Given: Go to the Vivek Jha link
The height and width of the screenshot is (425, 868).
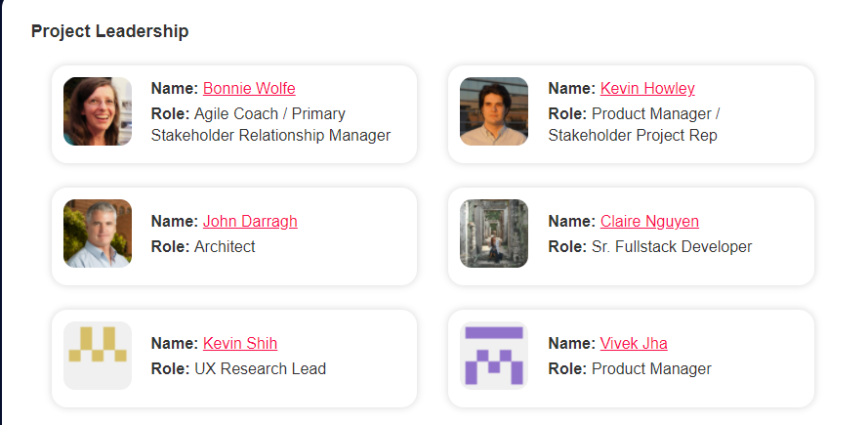Looking at the screenshot, I should tap(634, 343).
